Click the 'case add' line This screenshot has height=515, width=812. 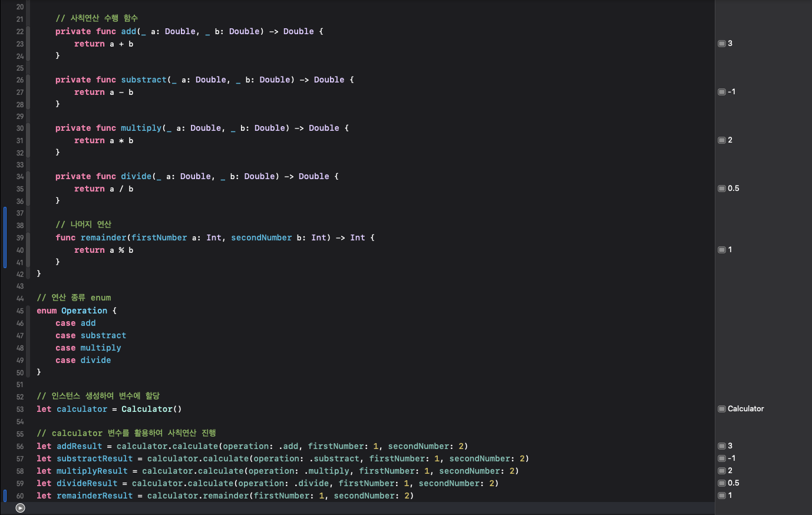(75, 323)
